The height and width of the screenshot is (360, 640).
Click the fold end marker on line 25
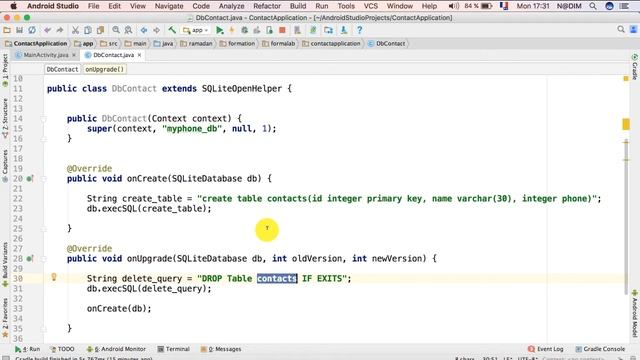pyautogui.click(x=43, y=229)
